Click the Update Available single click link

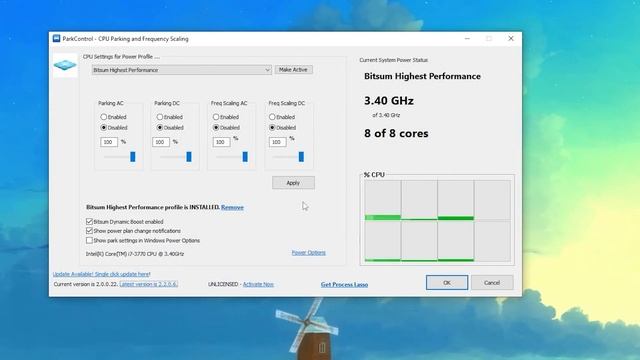(x=102, y=274)
